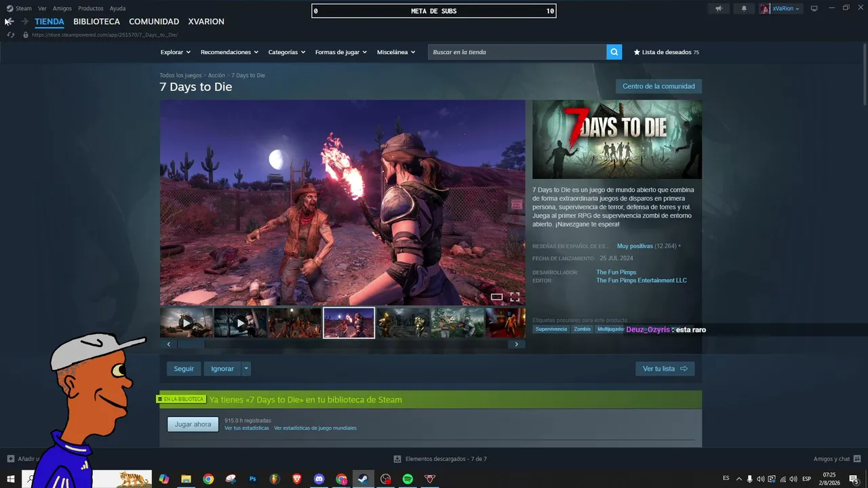Screen dimensions: 868x488
Task: Reload the store page with the refresh icon
Action: point(11,35)
